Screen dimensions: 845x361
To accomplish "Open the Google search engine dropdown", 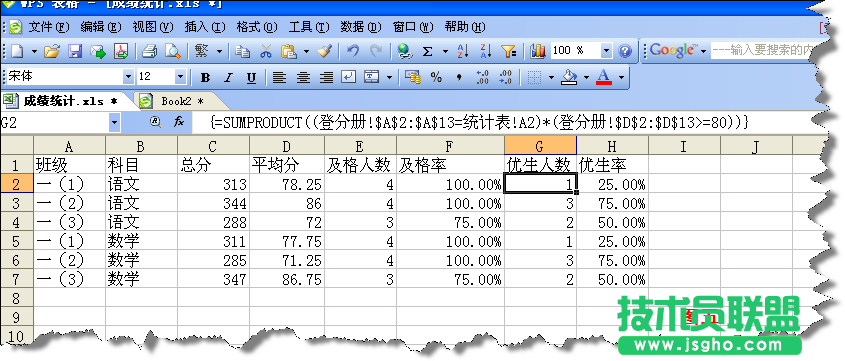I will point(704,51).
